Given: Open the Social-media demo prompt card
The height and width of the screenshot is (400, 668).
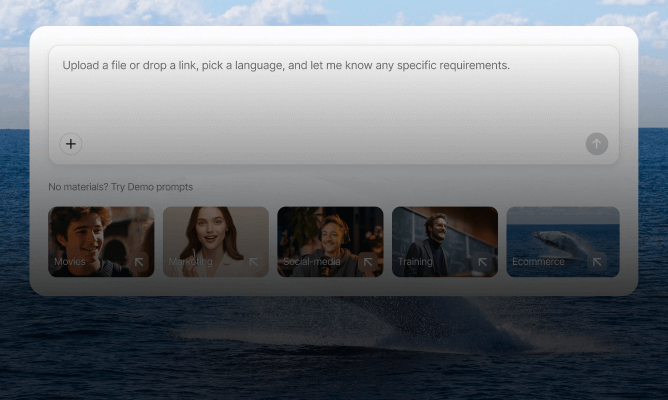Looking at the screenshot, I should pos(330,242).
